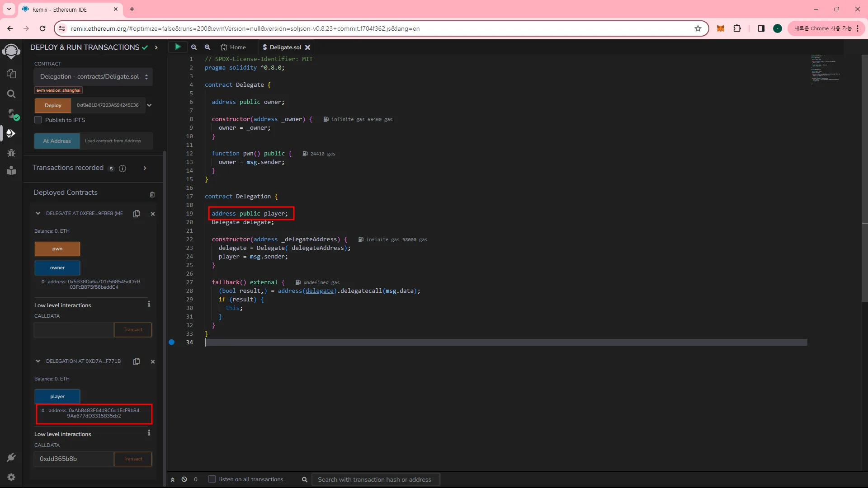868x488 pixels.
Task: Click the code minimap preview
Action: click(826, 70)
